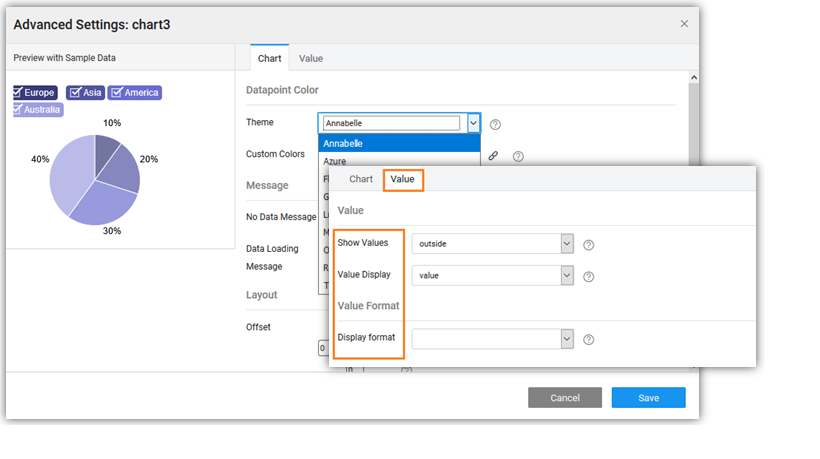Open the Value Display dropdown
This screenshot has height=459, width=820.
tap(567, 275)
